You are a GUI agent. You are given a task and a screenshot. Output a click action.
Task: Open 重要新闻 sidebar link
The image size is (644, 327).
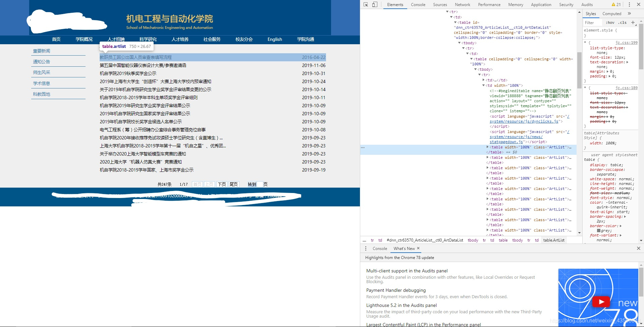42,51
